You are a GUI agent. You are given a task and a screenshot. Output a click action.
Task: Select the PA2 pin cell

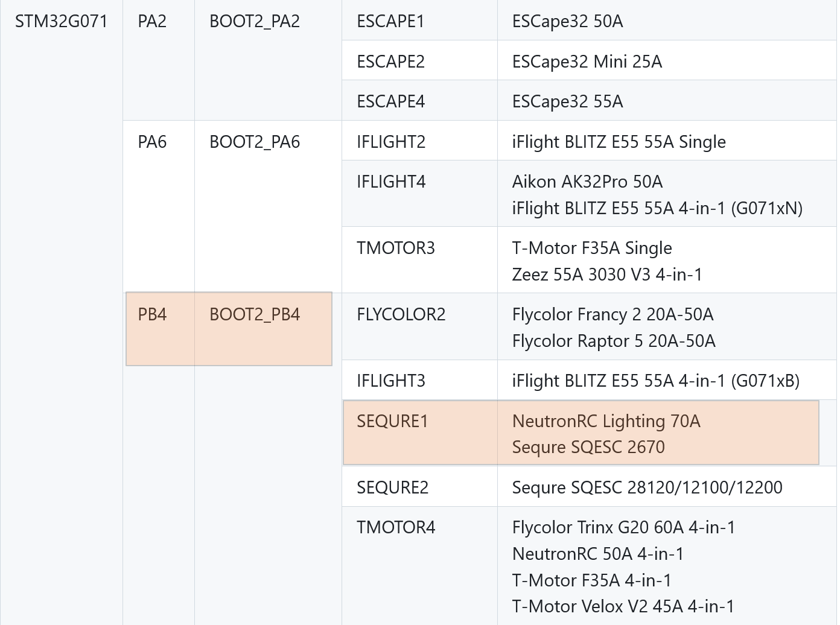[x=159, y=60]
